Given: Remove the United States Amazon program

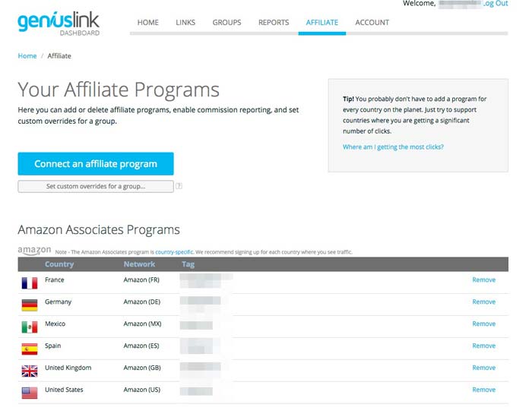Looking at the screenshot, I should [x=484, y=390].
